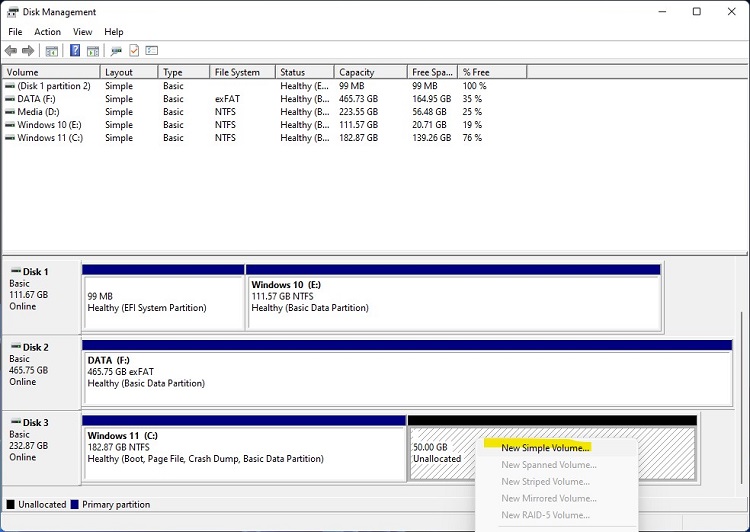Click the drive icon beside Windows 10 (E:) row
This screenshot has width=750, height=532.
tap(10, 125)
